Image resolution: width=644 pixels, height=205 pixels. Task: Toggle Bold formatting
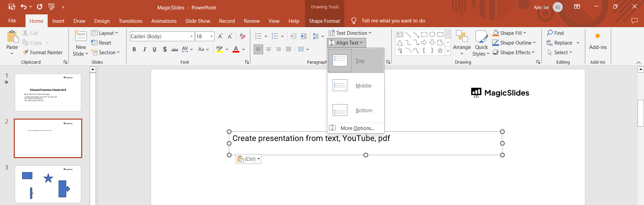click(x=134, y=49)
